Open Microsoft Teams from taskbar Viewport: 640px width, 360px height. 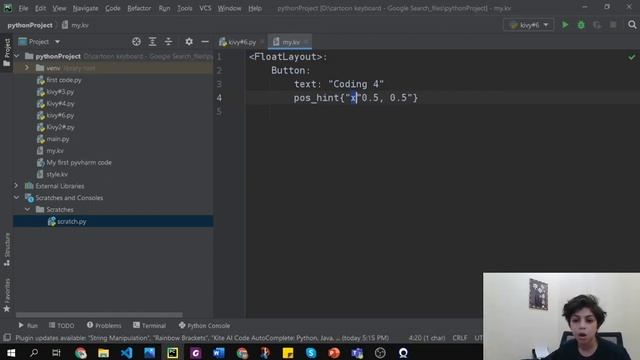(x=357, y=353)
